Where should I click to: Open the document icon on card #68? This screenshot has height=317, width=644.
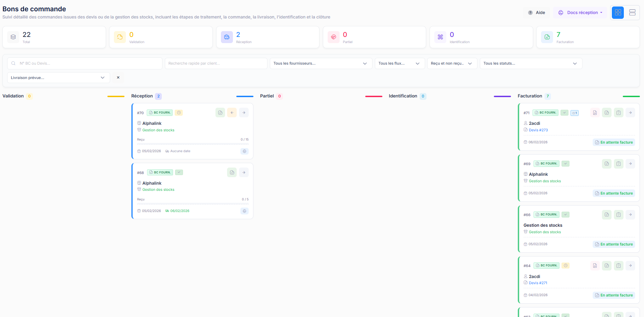click(232, 172)
